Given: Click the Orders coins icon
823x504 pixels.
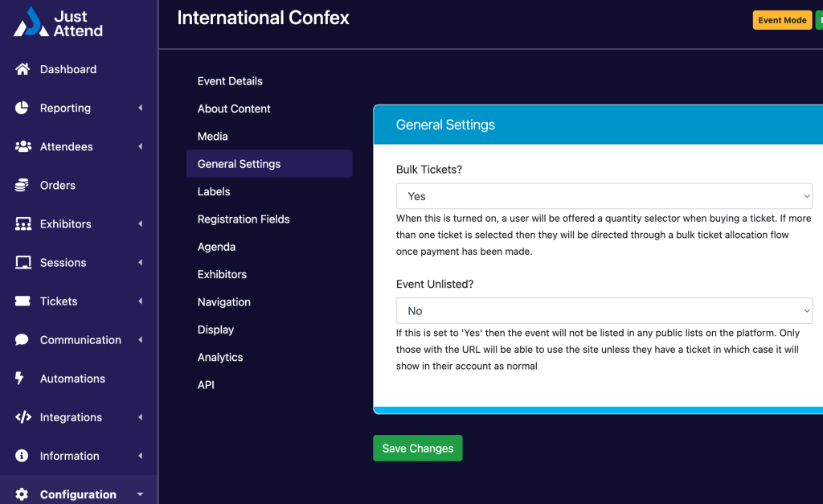Looking at the screenshot, I should (23, 186).
